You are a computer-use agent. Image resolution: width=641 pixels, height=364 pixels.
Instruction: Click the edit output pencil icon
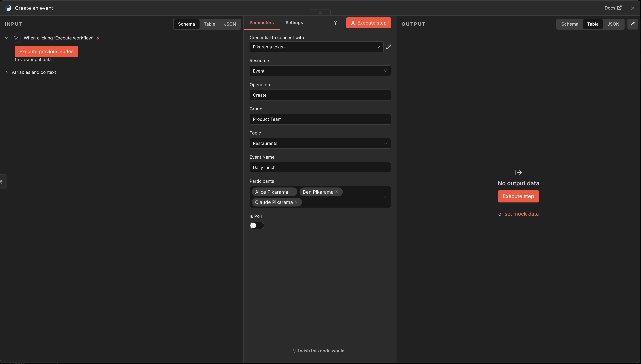(x=632, y=24)
